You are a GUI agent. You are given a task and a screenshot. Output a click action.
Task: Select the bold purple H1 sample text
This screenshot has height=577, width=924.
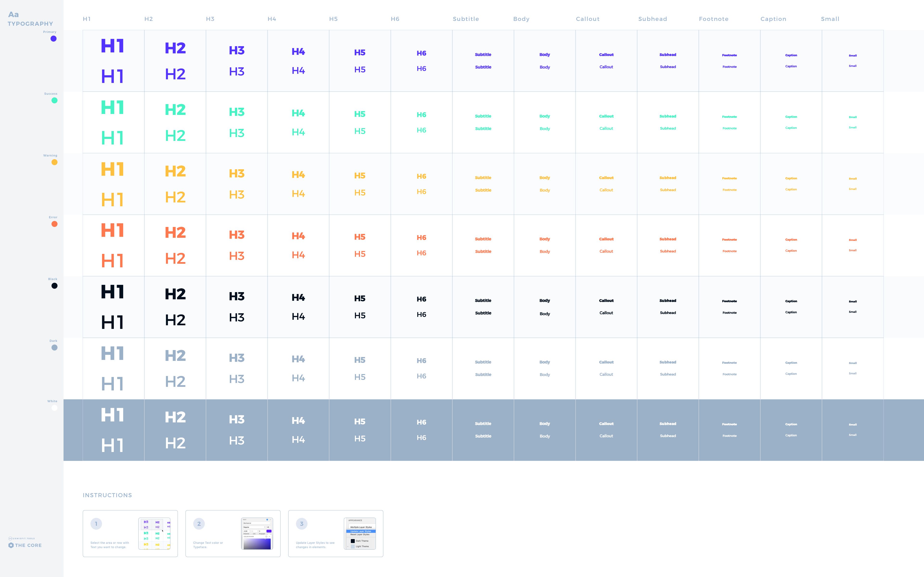[x=113, y=46]
